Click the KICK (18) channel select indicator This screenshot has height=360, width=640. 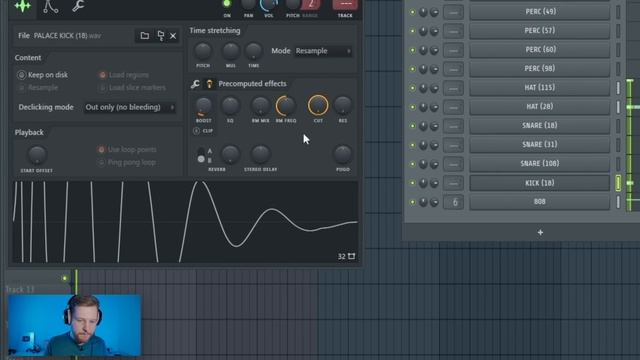(x=618, y=183)
